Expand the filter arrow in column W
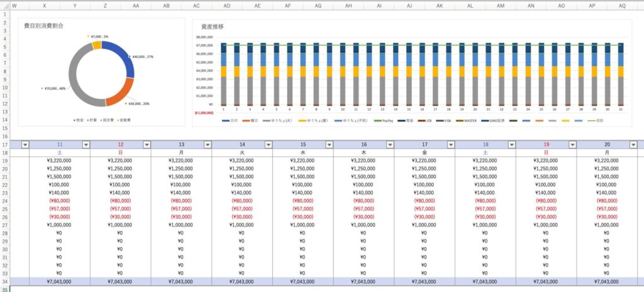This screenshot has height=292, width=644. click(x=25, y=145)
